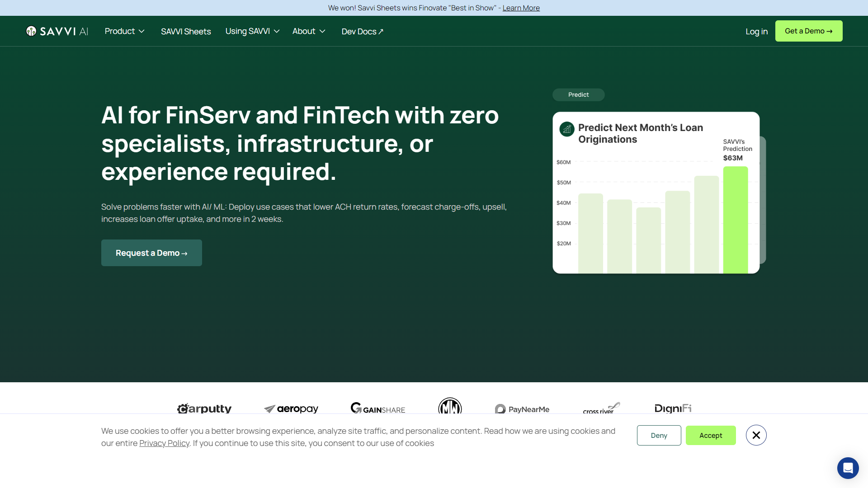Open the Product dropdown menu

124,31
